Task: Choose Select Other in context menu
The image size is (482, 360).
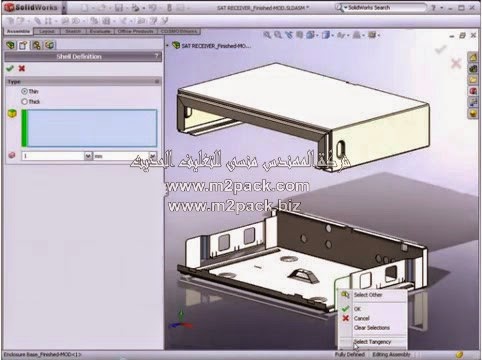Action: 373,295
